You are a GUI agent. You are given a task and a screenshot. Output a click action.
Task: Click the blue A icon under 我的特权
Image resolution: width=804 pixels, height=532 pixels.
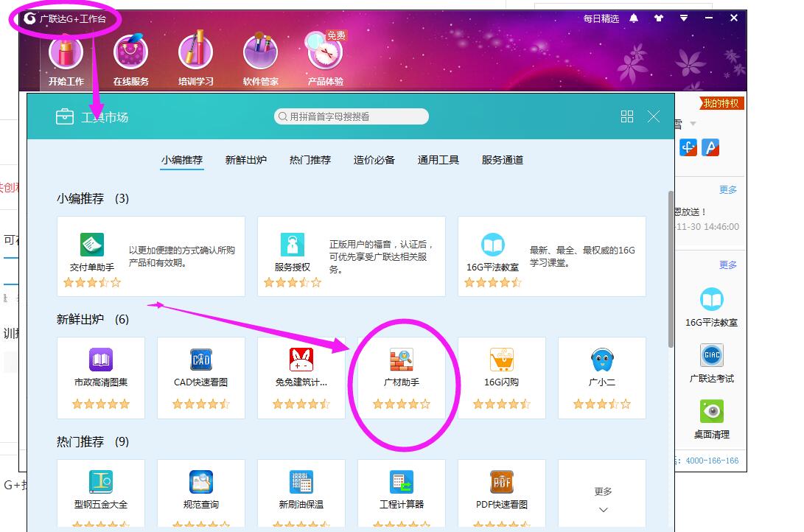click(710, 147)
